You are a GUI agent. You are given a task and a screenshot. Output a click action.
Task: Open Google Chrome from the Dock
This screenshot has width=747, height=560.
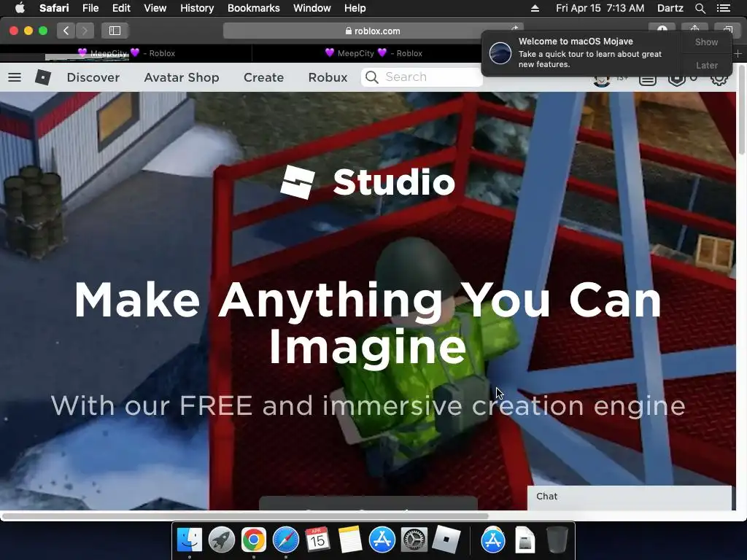coord(253,540)
